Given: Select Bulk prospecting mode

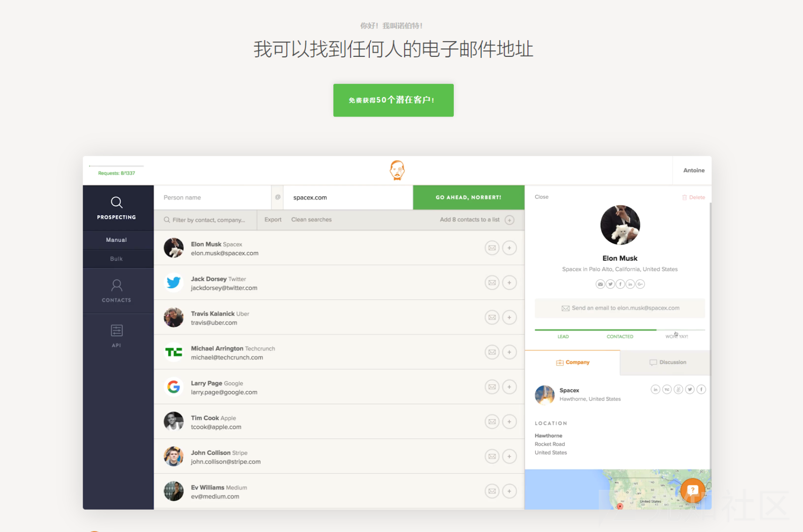Looking at the screenshot, I should 117,259.
